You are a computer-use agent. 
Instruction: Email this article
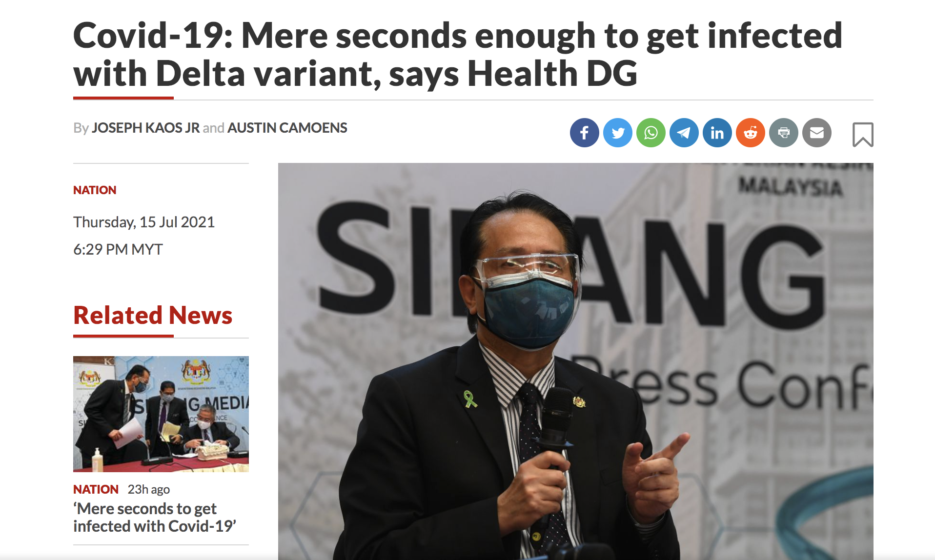tap(816, 133)
